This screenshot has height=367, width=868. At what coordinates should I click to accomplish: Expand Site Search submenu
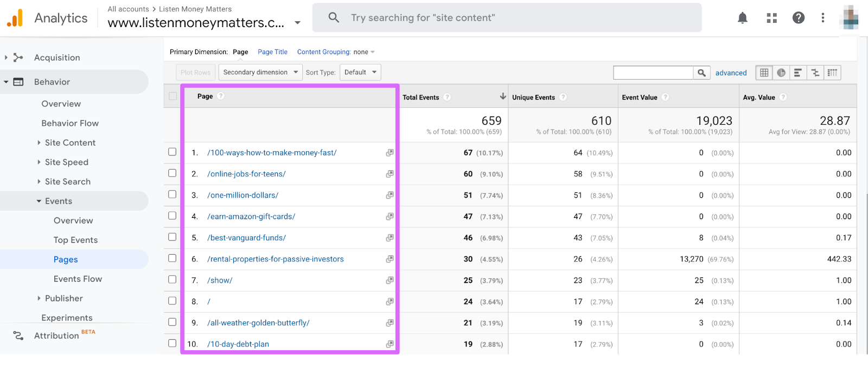coord(39,182)
